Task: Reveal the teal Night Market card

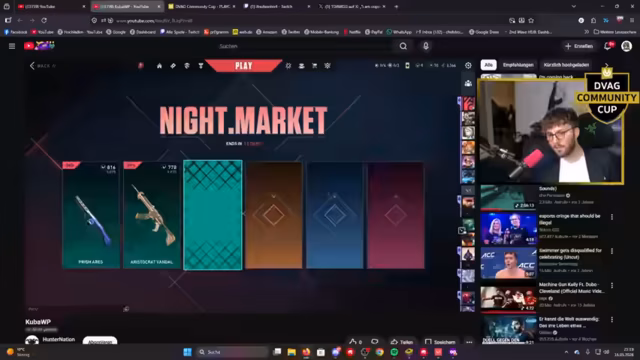Action: [213, 215]
